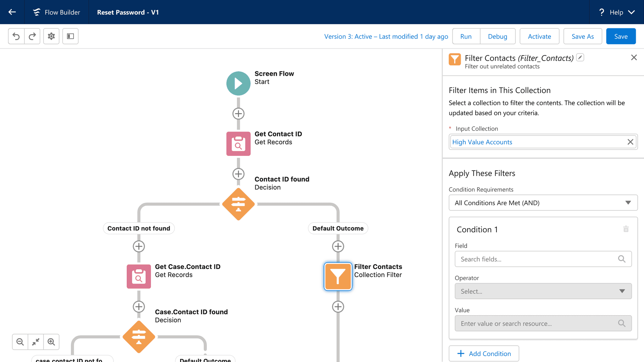
Task: Click the undo arrow icon
Action: pos(16,36)
